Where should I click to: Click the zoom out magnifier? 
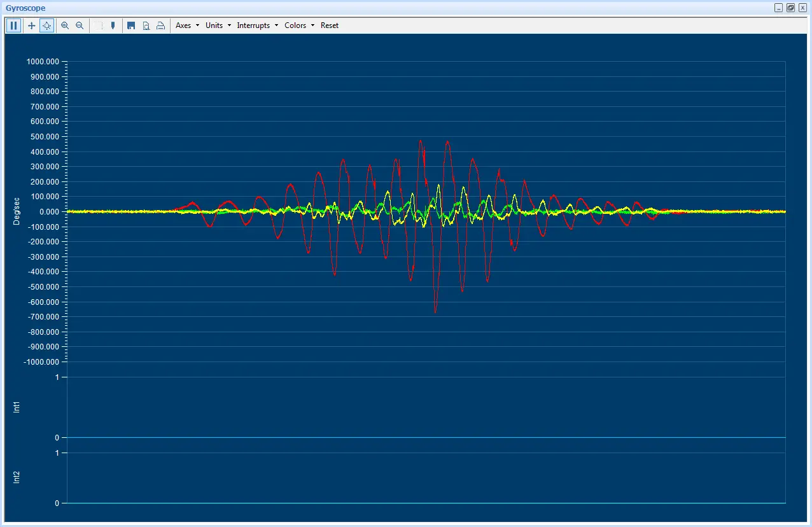click(80, 25)
